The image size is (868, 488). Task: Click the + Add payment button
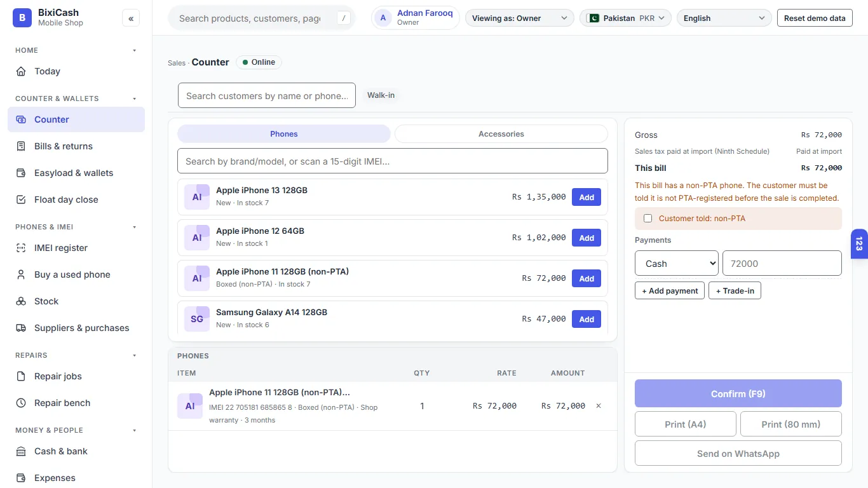[x=670, y=290]
